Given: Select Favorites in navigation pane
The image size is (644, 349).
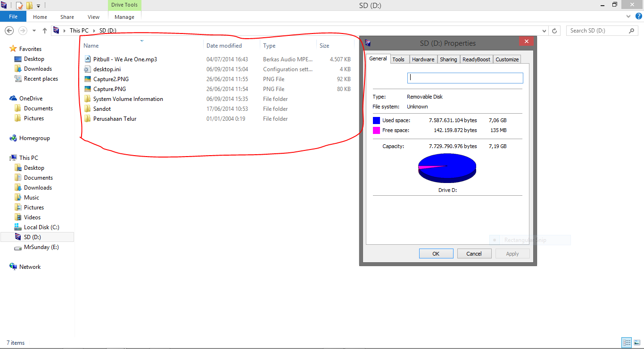Looking at the screenshot, I should [x=30, y=49].
